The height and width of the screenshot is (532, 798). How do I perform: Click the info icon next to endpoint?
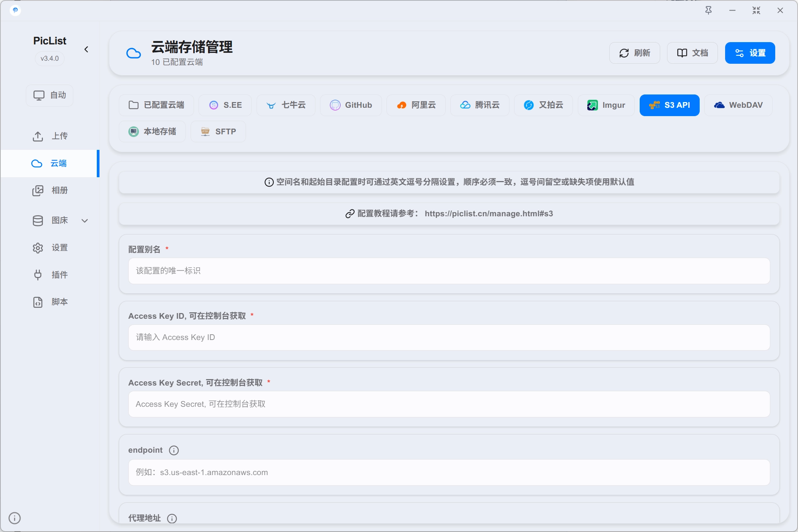point(174,450)
